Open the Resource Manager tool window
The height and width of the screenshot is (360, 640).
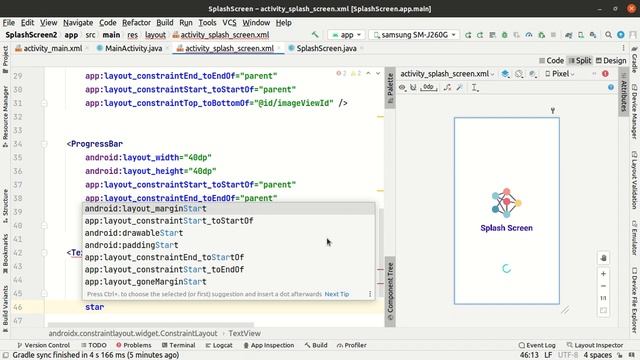coord(5,116)
